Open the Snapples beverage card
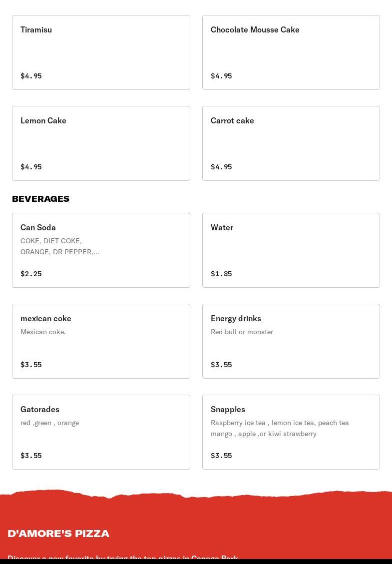Screen dimensions: 392x564 tap(291, 432)
